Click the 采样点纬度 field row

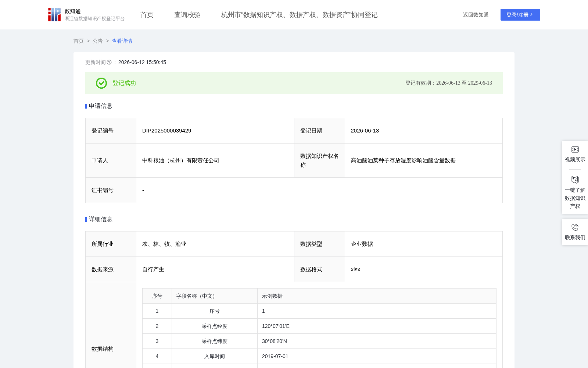pyautogui.click(x=319, y=341)
